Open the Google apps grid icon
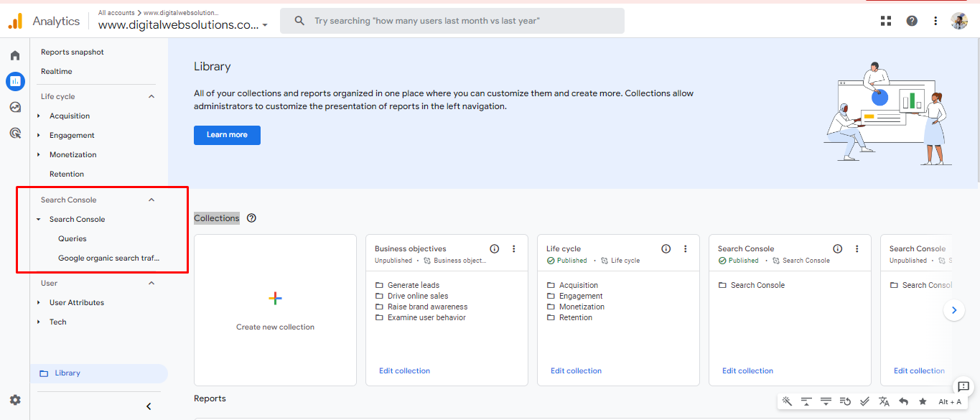The image size is (980, 420). tap(886, 21)
